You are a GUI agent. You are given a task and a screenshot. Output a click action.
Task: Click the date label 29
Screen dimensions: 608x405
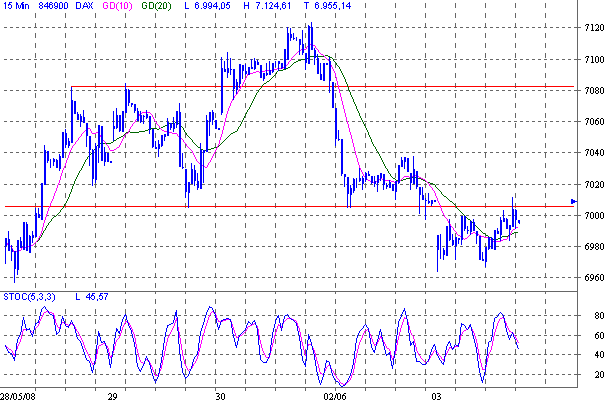click(x=112, y=397)
